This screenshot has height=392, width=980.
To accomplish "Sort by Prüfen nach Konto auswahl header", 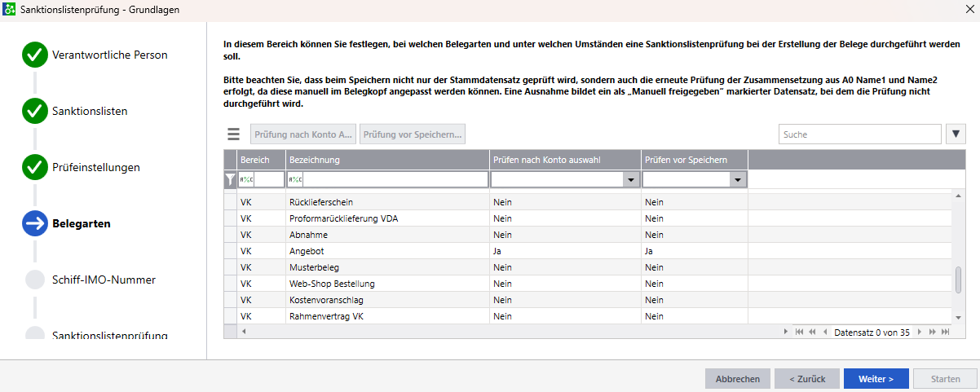I will pyautogui.click(x=565, y=160).
